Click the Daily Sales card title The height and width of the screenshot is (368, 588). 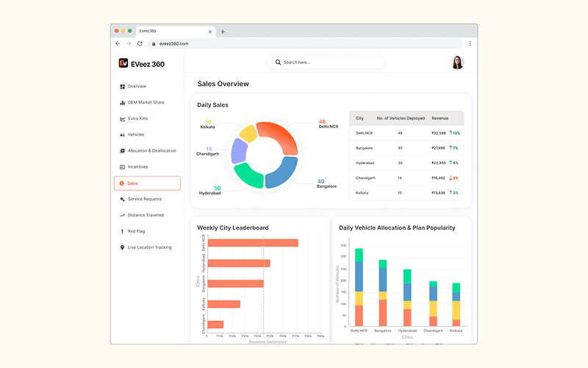212,105
